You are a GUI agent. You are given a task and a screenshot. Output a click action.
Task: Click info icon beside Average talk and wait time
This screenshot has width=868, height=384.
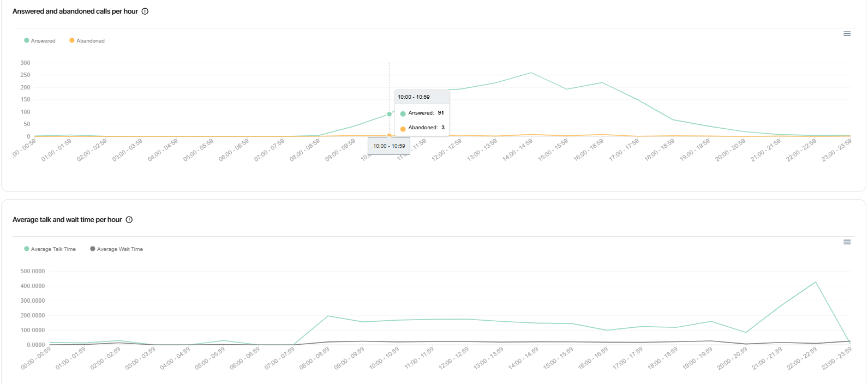pyautogui.click(x=129, y=220)
